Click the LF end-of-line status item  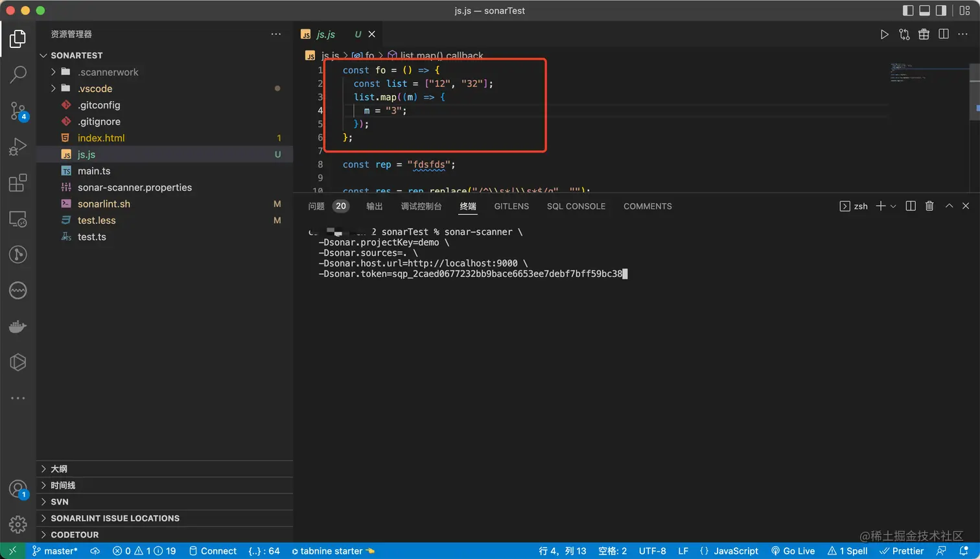pos(683,551)
